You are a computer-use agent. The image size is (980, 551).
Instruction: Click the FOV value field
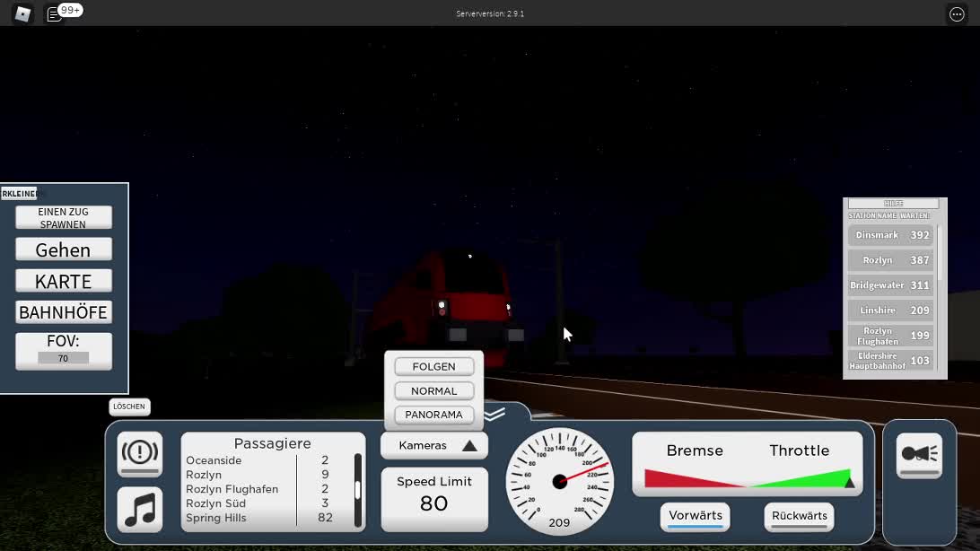point(63,358)
